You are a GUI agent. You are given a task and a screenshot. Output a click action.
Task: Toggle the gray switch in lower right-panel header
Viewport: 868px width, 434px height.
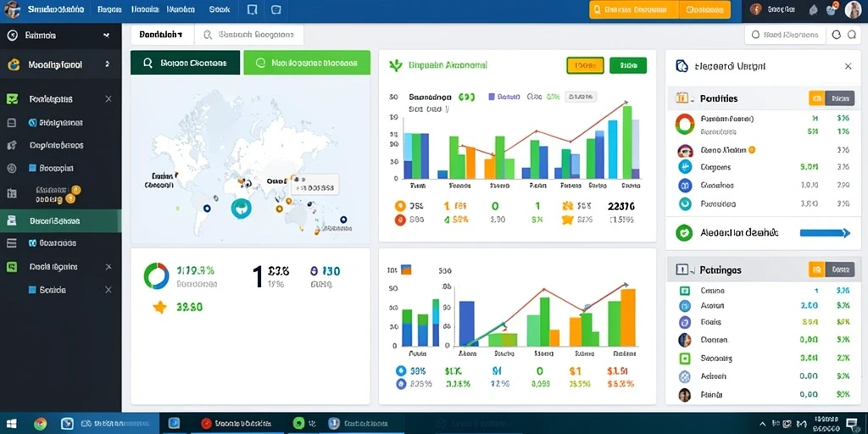[840, 270]
